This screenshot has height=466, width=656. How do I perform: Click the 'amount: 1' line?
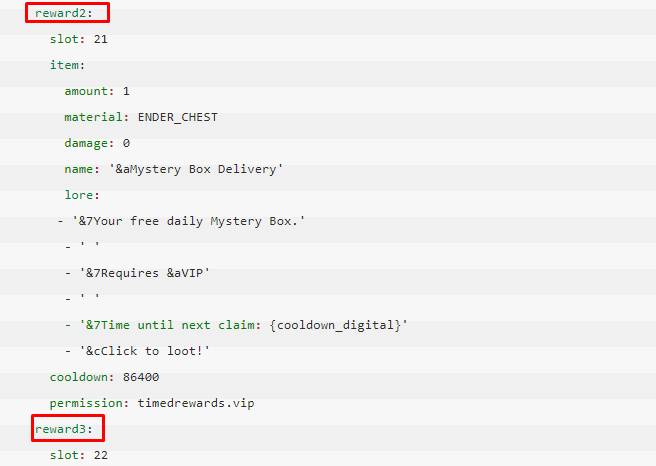coord(97,91)
